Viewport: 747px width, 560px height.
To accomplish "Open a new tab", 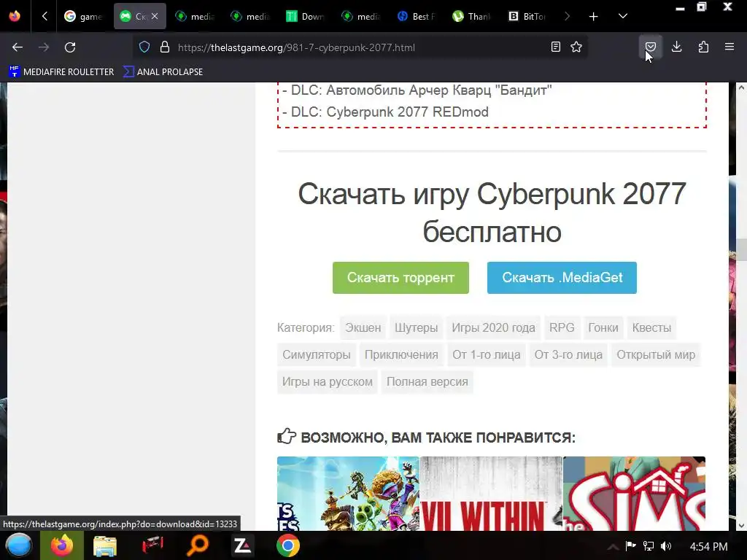I will tap(593, 17).
